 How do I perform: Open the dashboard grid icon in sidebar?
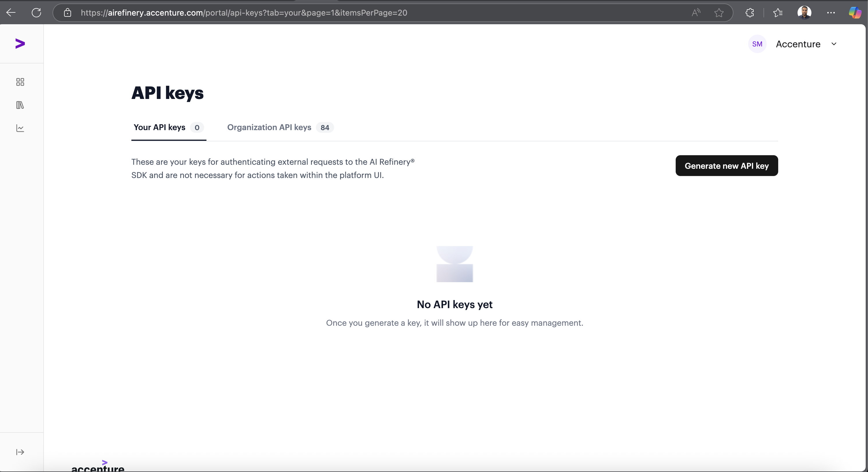point(20,82)
